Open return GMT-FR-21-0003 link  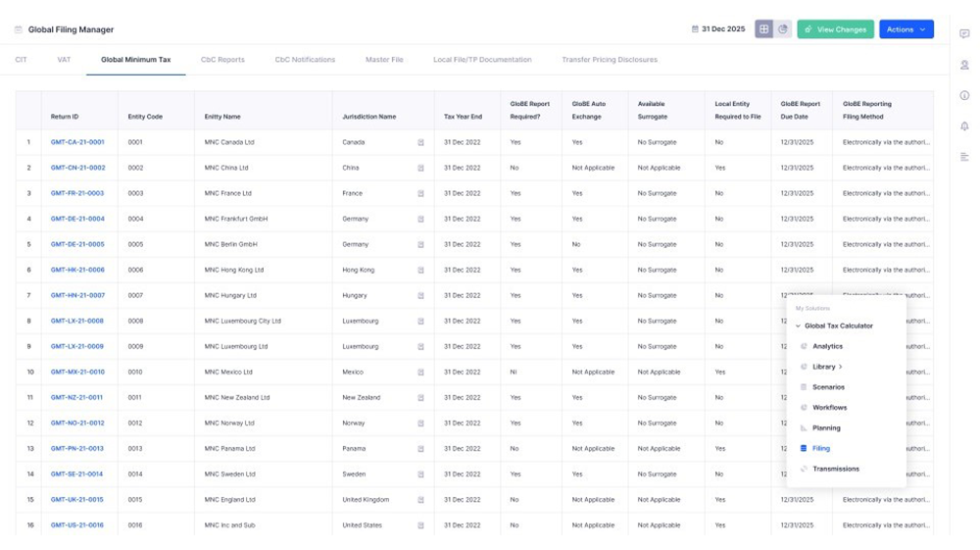pos(77,193)
